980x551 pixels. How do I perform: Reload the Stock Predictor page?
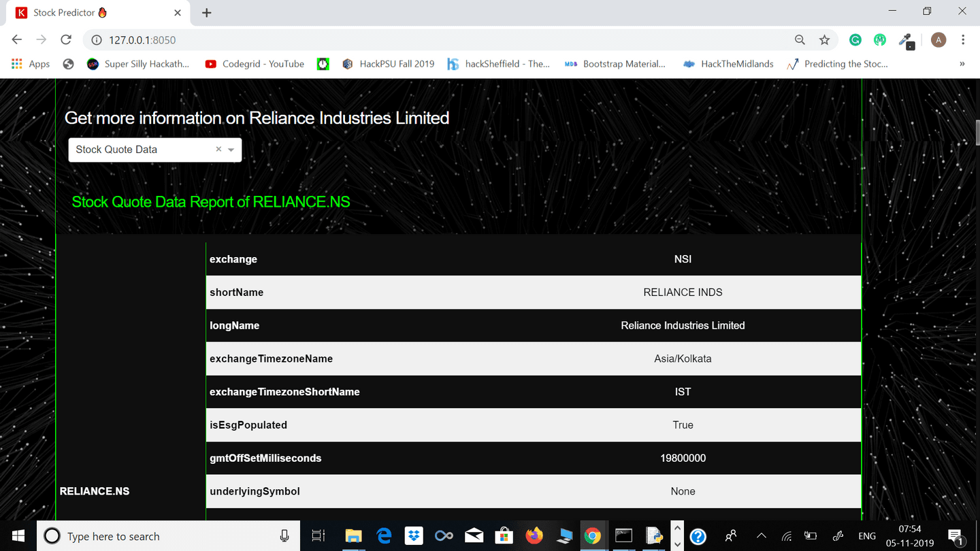point(66,40)
